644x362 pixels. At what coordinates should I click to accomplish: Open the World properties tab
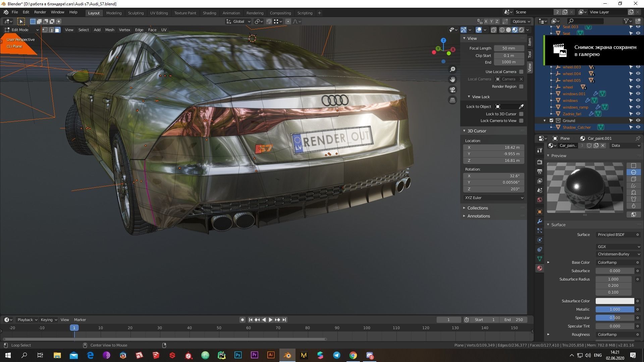pyautogui.click(x=539, y=199)
